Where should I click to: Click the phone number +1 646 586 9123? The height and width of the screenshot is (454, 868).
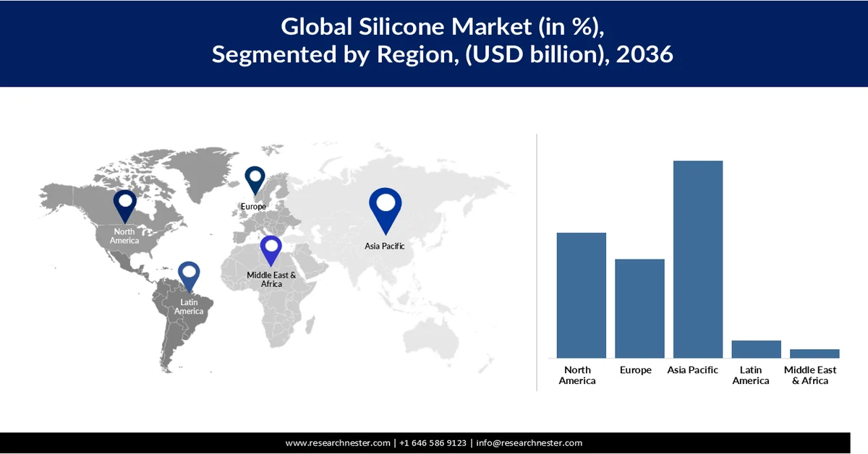click(x=433, y=443)
